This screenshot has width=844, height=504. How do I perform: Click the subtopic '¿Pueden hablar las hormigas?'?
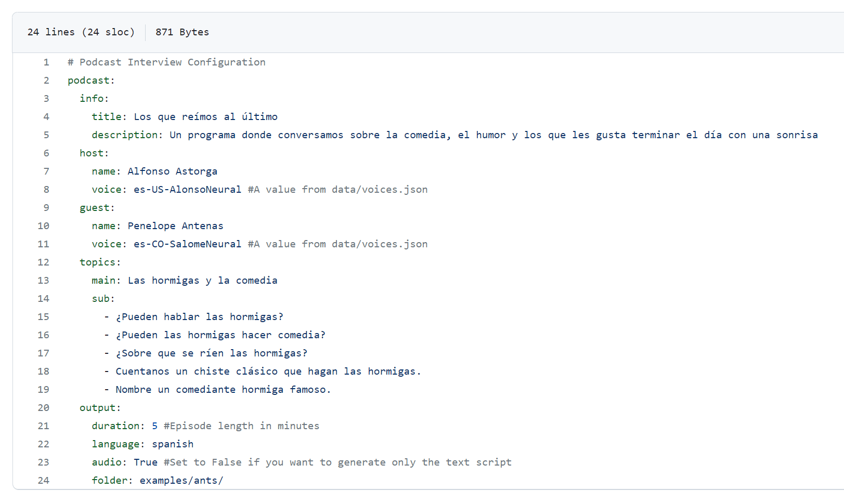tap(199, 317)
